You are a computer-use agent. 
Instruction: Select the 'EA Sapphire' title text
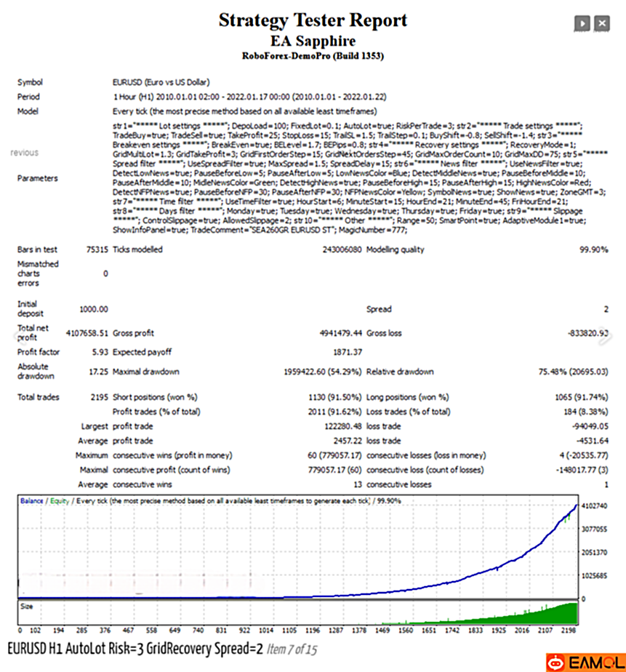(313, 41)
